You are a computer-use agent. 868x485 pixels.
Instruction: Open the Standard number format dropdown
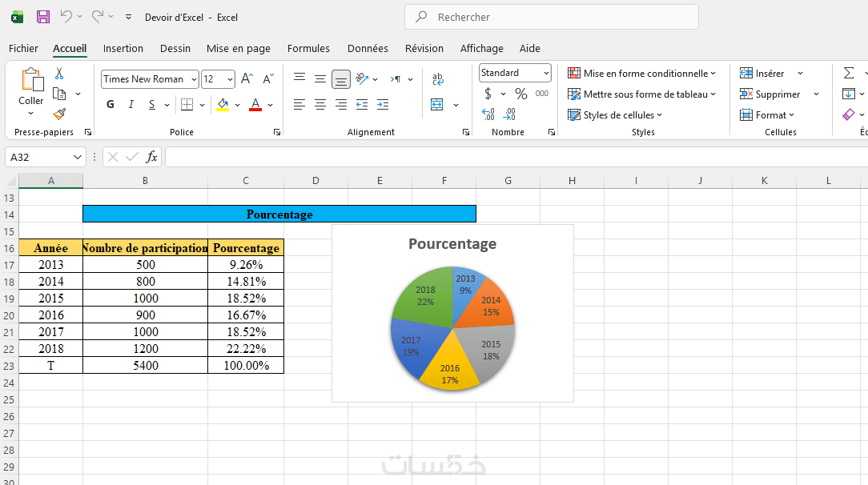pos(546,73)
